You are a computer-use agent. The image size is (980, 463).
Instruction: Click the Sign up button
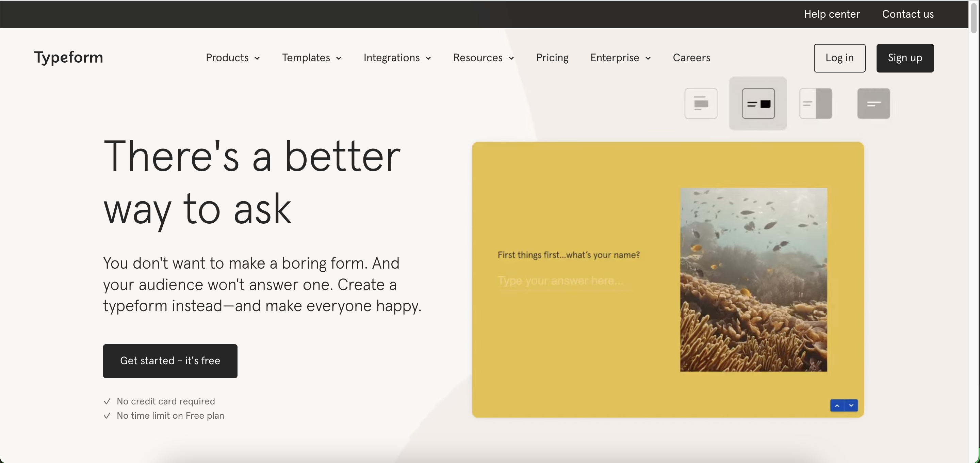click(x=905, y=58)
